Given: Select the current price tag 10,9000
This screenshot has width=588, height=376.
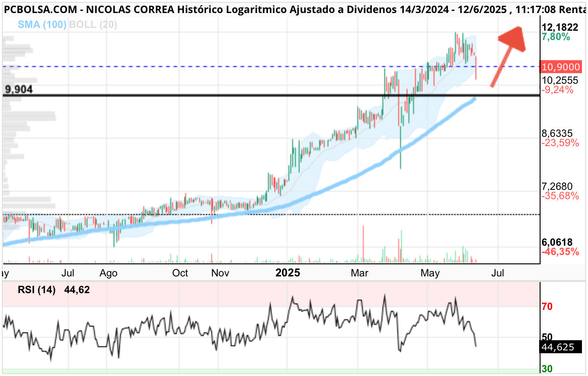Looking at the screenshot, I should click(561, 67).
